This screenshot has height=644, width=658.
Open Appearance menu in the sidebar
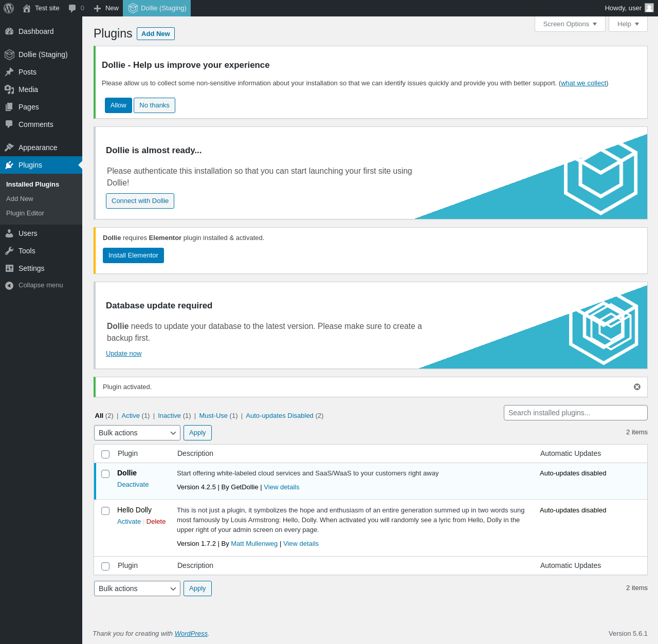[41, 148]
